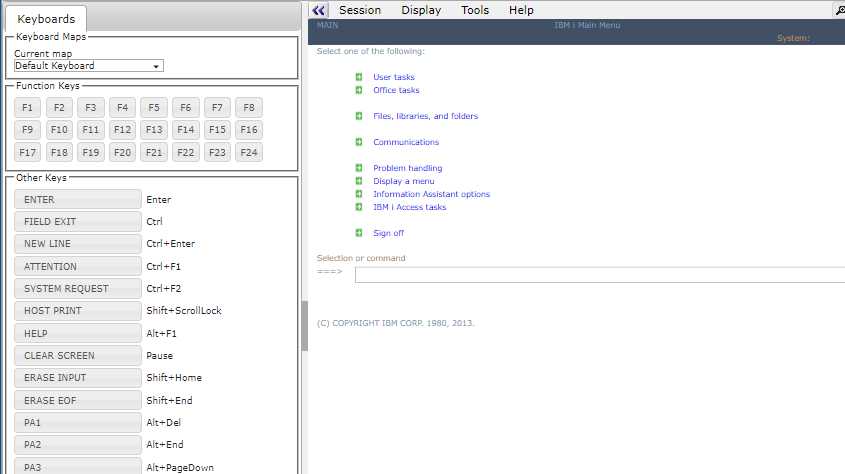The height and width of the screenshot is (474, 845).
Task: Click the F2 function key button
Action: click(59, 108)
